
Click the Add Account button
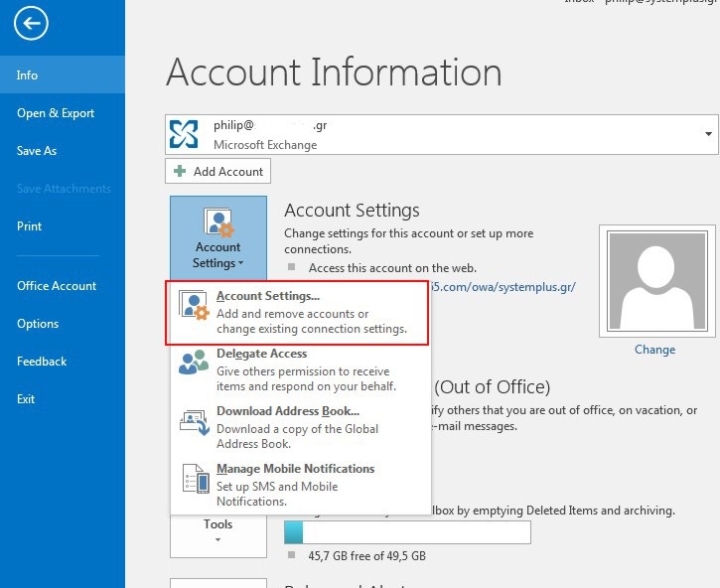217,172
